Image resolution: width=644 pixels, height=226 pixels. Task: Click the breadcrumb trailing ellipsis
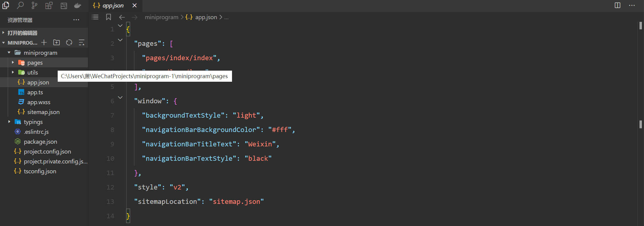pos(226,17)
